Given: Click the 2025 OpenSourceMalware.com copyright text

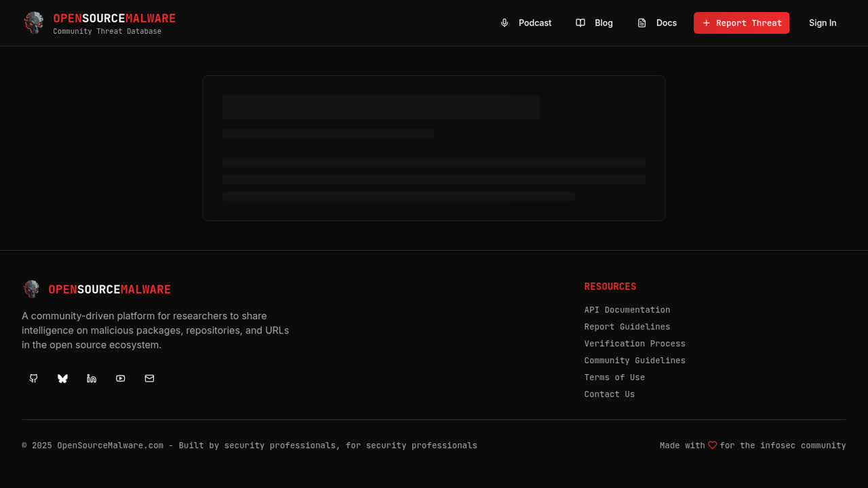Looking at the screenshot, I should click(x=250, y=445).
